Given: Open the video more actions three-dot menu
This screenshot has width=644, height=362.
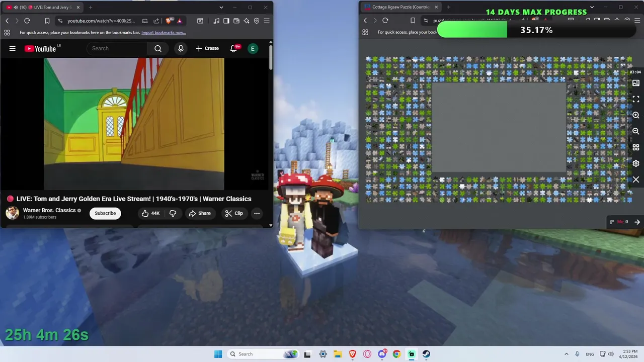Looking at the screenshot, I should [257, 213].
